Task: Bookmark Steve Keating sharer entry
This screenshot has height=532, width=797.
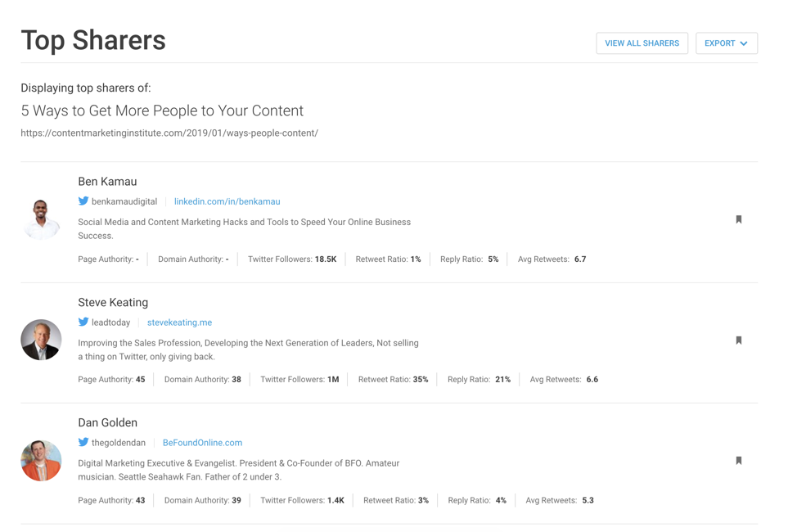Action: tap(739, 340)
